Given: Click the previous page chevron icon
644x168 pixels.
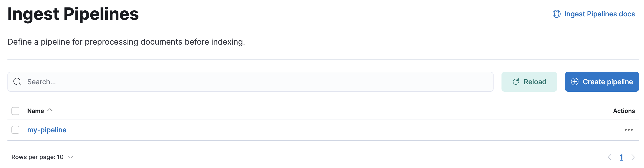Looking at the screenshot, I should point(610,157).
